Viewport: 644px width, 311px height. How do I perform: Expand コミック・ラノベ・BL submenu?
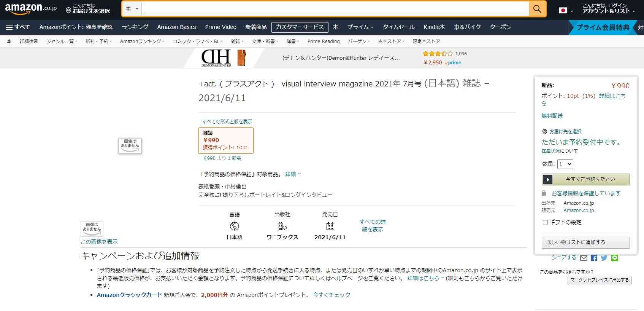(198, 41)
